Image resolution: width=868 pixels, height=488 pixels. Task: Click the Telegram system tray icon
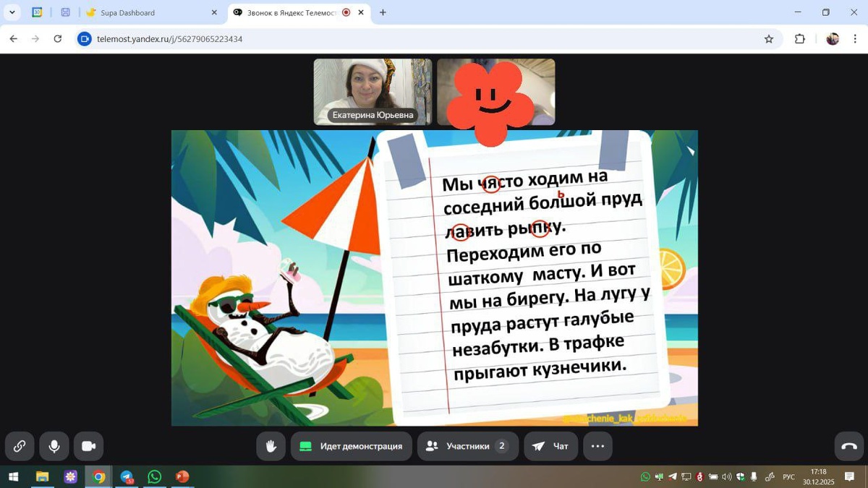(673, 477)
